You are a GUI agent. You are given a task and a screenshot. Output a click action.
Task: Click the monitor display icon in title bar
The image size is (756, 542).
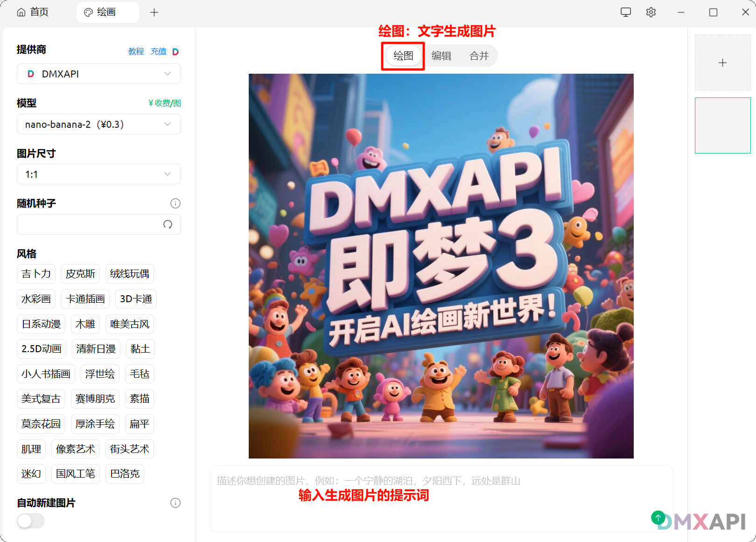click(626, 12)
